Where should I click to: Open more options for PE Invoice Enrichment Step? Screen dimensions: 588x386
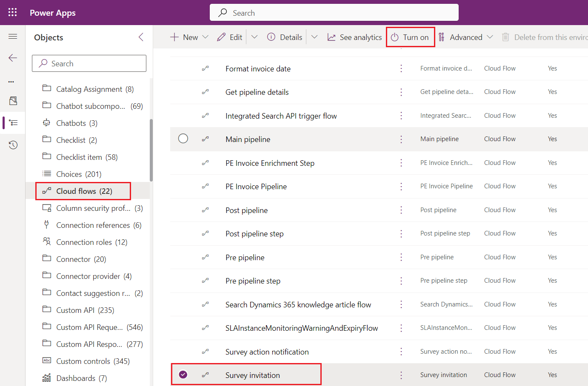pyautogui.click(x=401, y=163)
